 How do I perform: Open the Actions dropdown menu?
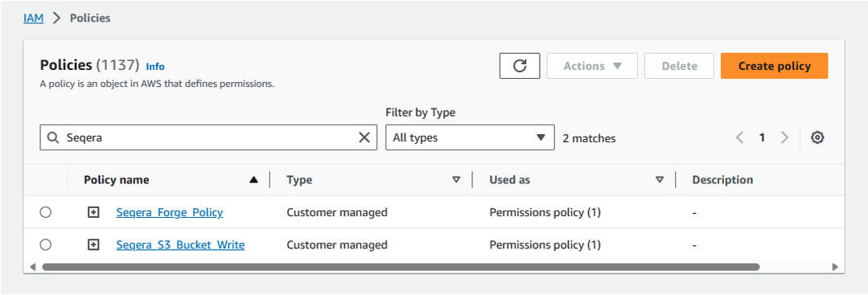(592, 66)
